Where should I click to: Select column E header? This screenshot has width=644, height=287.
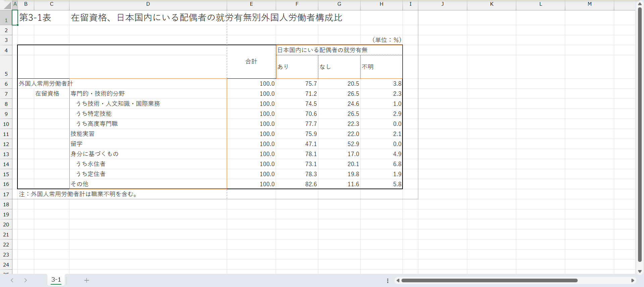coord(251,4)
